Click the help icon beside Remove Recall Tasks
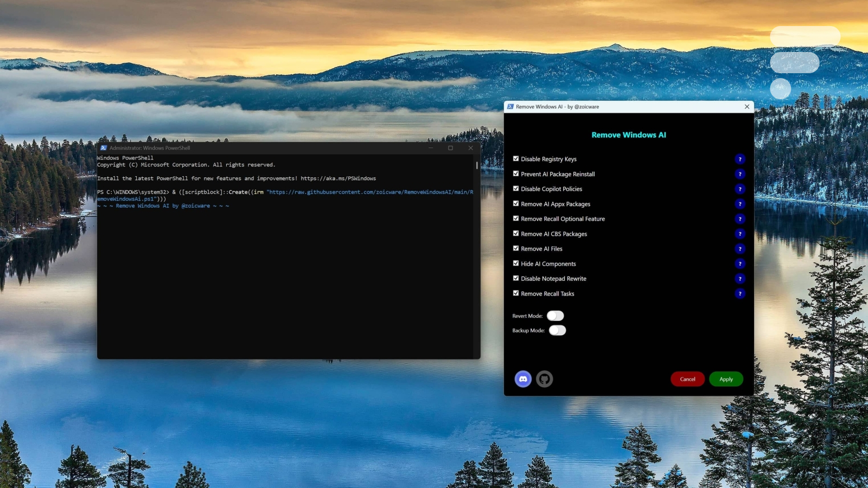 pos(740,294)
